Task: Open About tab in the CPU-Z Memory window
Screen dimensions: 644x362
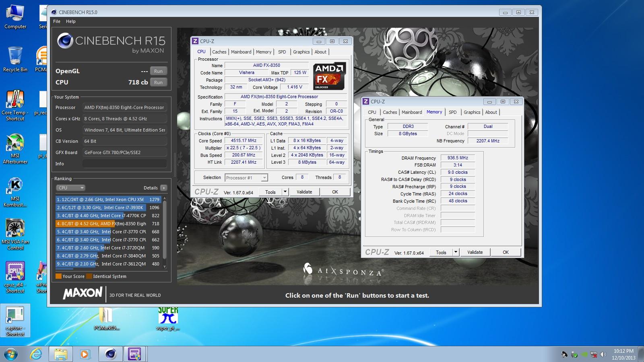Action: [491, 112]
